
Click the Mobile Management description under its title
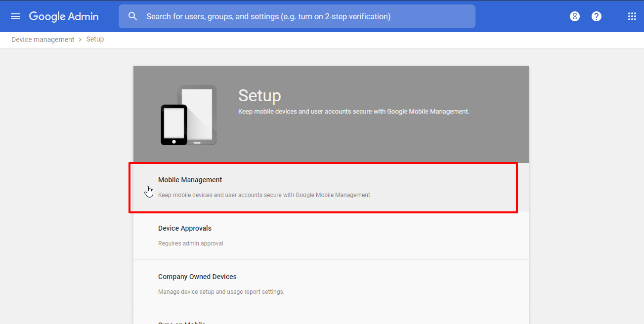[264, 195]
